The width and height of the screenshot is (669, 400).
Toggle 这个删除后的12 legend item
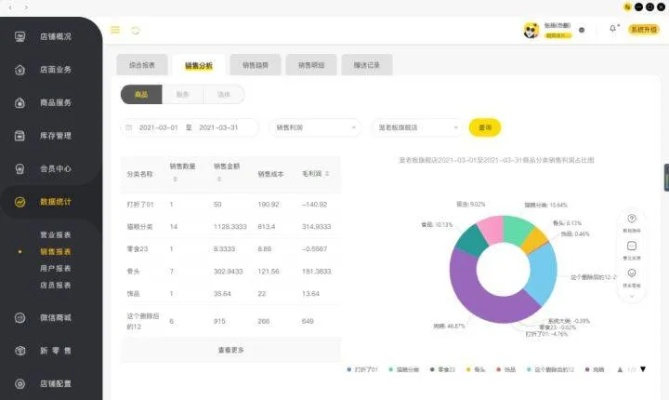point(551,370)
